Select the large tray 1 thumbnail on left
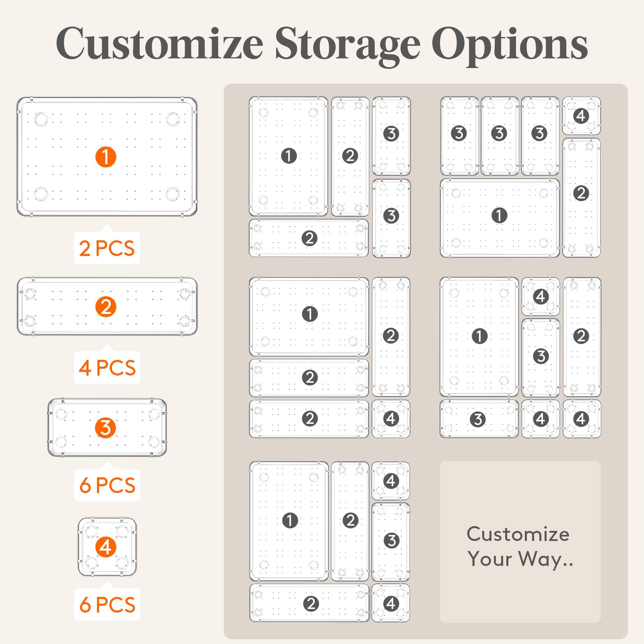The height and width of the screenshot is (644, 644). click(107, 157)
